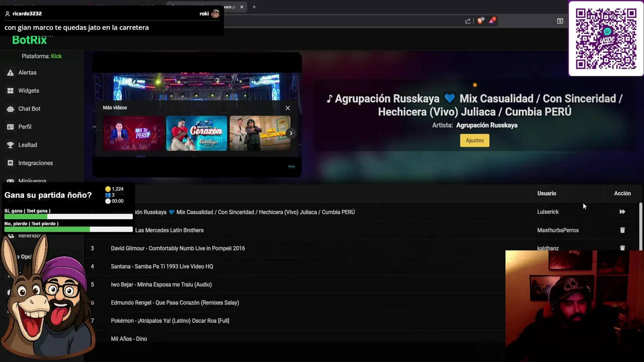Click the Si, gana bet progress bar
644x362 pixels.
tap(68, 217)
